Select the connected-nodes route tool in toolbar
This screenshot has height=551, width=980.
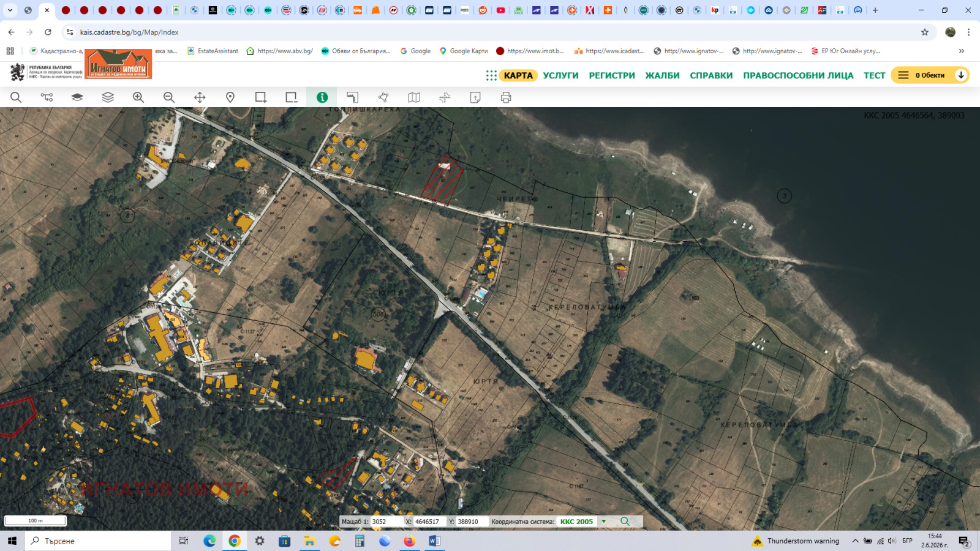click(47, 97)
